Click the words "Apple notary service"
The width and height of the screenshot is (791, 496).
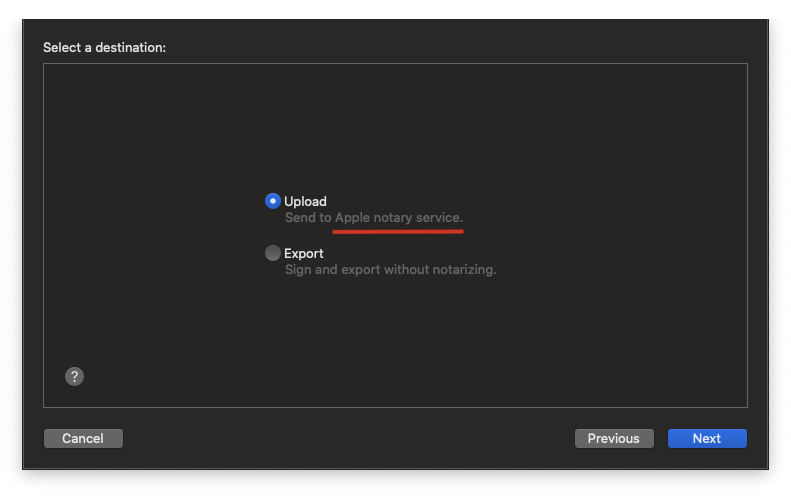398,217
